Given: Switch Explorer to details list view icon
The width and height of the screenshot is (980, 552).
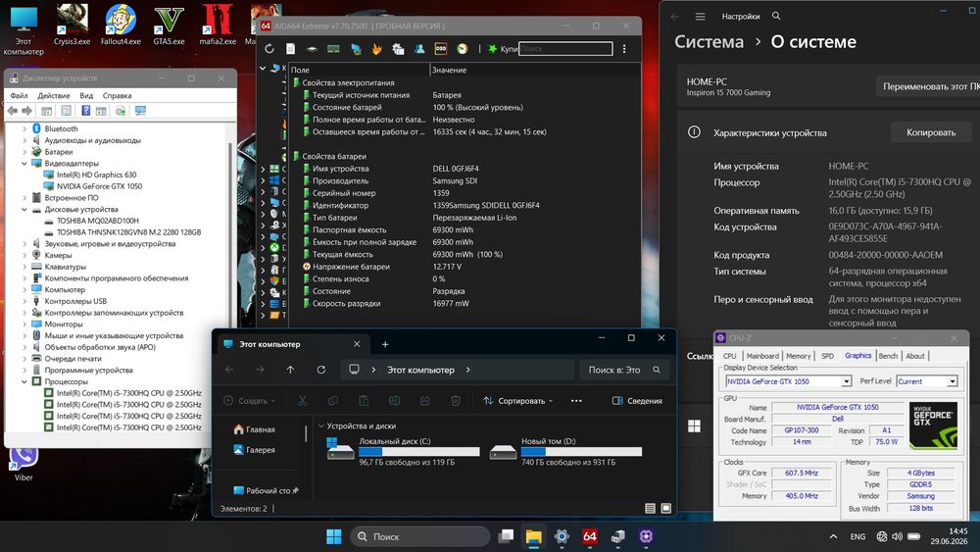Looking at the screenshot, I should pos(650,509).
